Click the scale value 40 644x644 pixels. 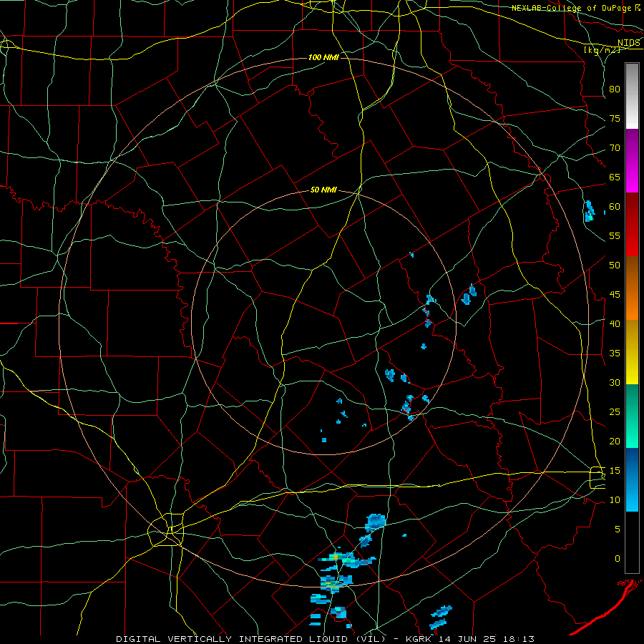pyautogui.click(x=615, y=324)
